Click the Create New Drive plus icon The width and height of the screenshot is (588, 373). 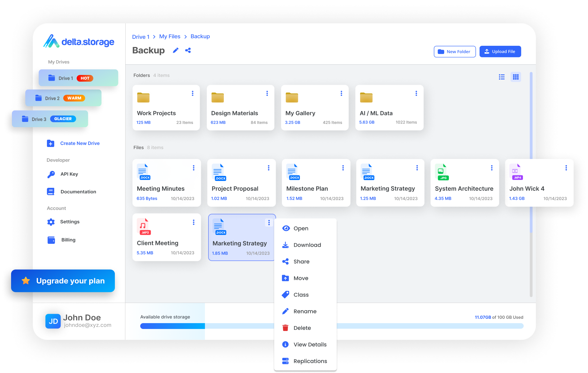coord(51,143)
